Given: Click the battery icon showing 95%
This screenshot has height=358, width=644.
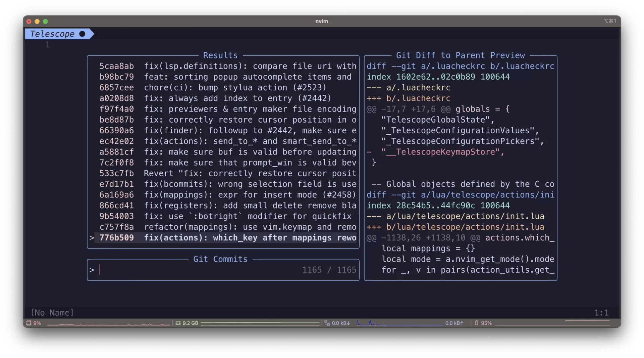Looking at the screenshot, I should (477, 323).
